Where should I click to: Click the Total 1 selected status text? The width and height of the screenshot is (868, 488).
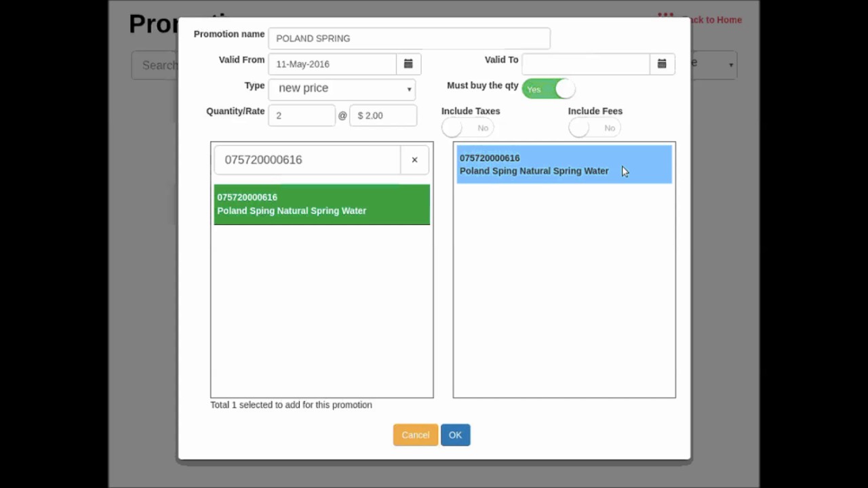click(x=291, y=405)
